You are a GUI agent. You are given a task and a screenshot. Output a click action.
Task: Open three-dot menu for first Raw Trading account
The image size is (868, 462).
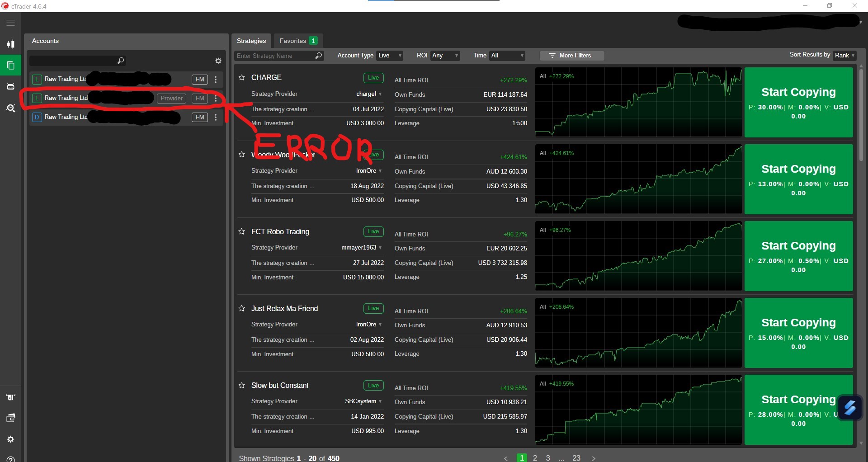(x=216, y=80)
